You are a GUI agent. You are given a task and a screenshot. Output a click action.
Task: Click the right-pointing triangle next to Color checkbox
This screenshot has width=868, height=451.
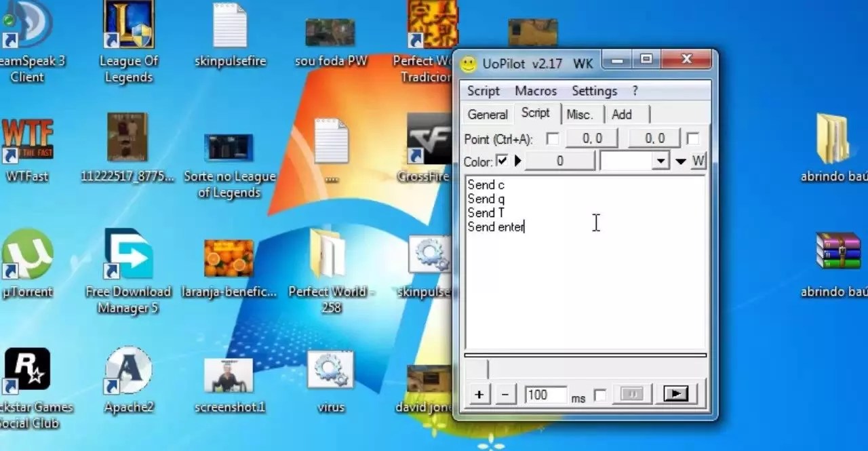click(x=518, y=161)
